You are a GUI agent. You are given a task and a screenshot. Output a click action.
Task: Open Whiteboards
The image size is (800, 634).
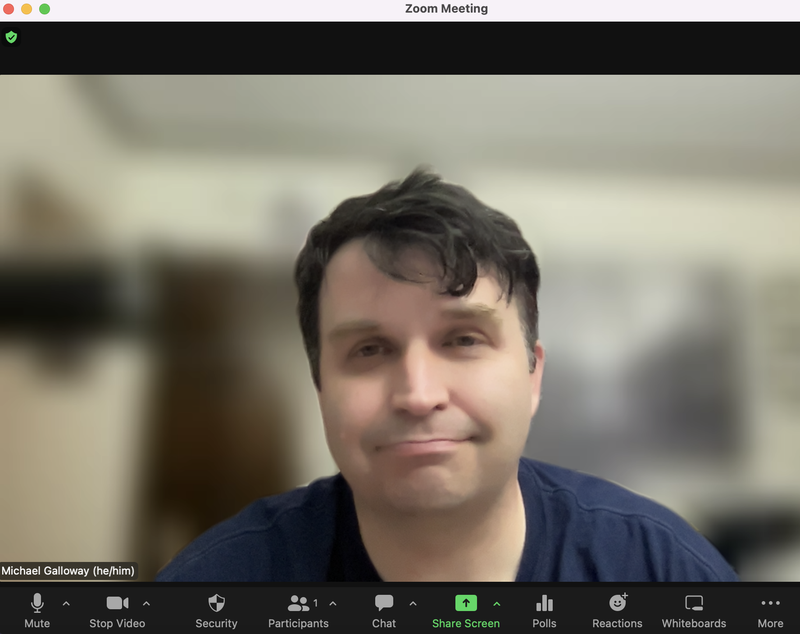694,611
